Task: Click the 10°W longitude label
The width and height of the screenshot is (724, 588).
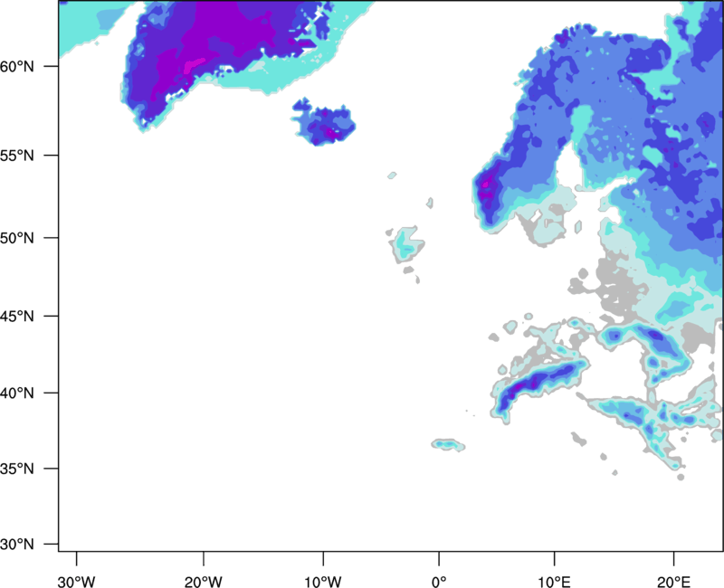Action: click(x=323, y=582)
